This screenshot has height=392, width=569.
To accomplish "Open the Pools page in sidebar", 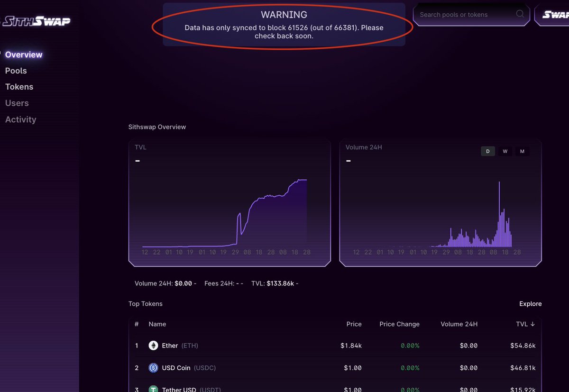I will click(x=16, y=71).
